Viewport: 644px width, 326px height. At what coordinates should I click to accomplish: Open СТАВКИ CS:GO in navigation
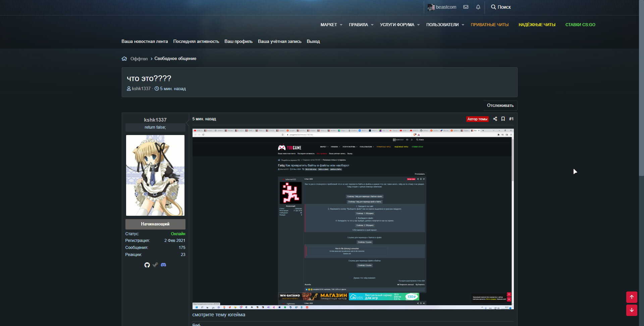pos(580,25)
